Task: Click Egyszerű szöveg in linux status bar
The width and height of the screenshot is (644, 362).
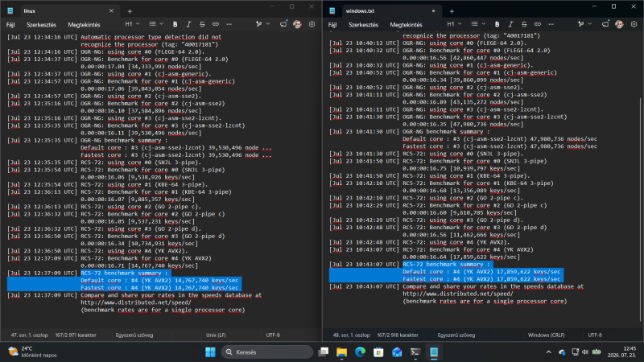Action: click(134, 335)
